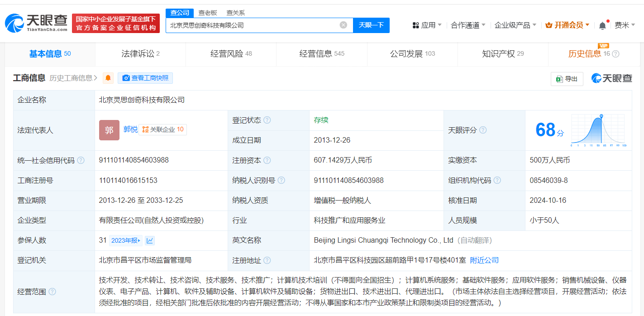Clear the search box with X icon
The width and height of the screenshot is (644, 316).
coord(343,25)
